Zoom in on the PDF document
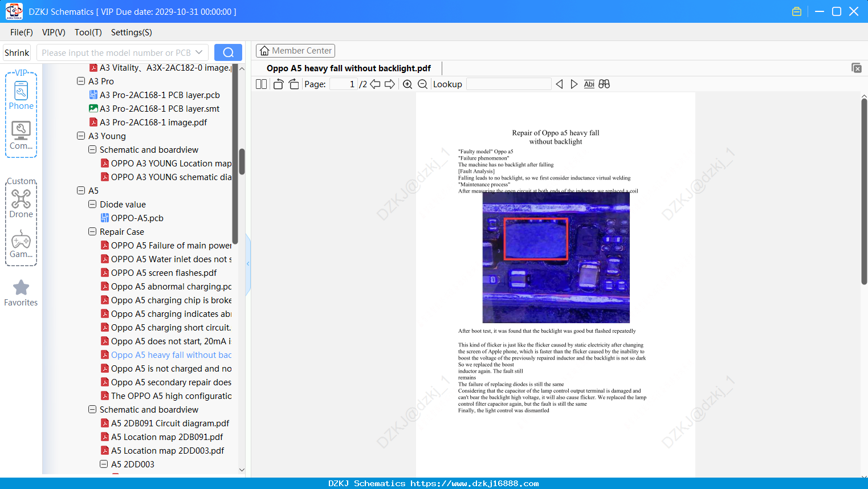 [x=407, y=84]
